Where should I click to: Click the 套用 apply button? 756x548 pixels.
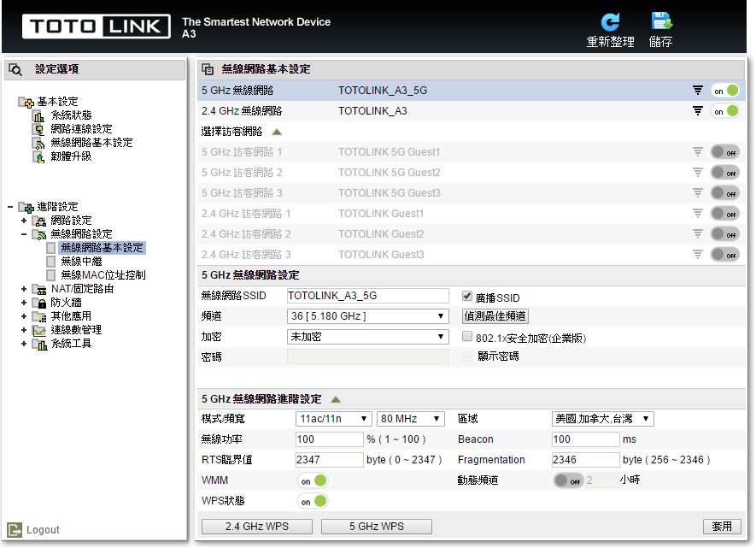[x=722, y=527]
